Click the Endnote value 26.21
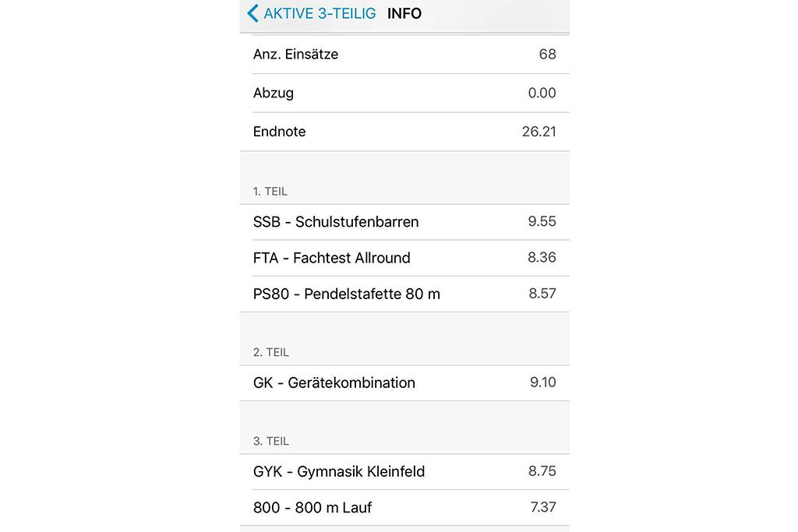The image size is (798, 532). click(x=539, y=132)
